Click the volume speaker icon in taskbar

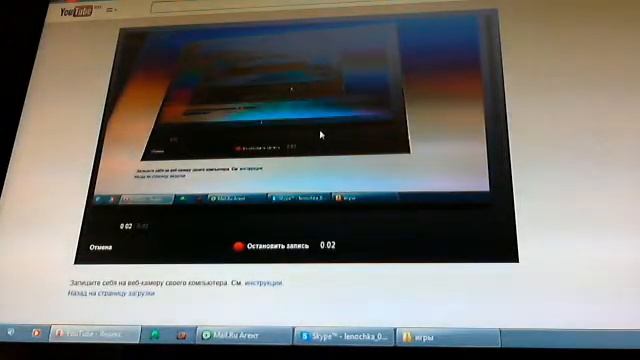pyautogui.click(x=11, y=332)
